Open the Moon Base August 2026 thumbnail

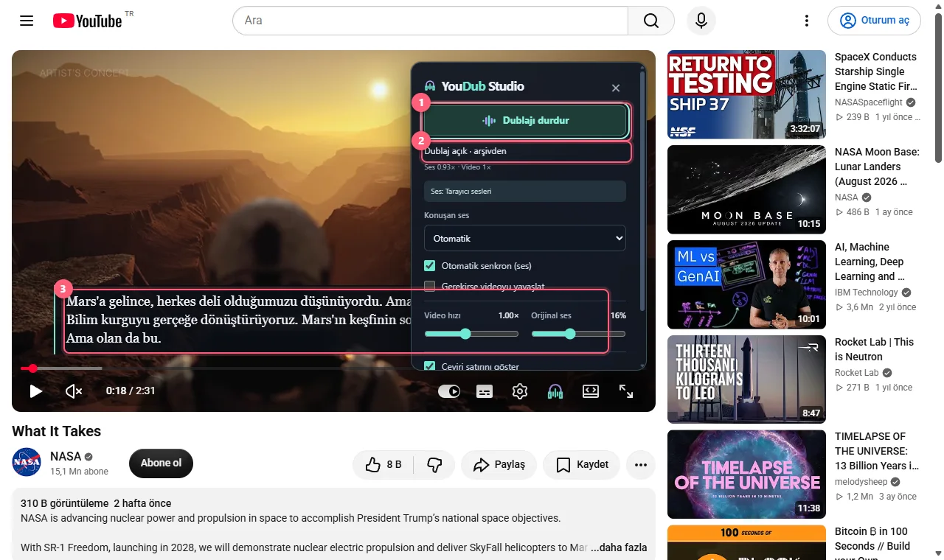(746, 189)
